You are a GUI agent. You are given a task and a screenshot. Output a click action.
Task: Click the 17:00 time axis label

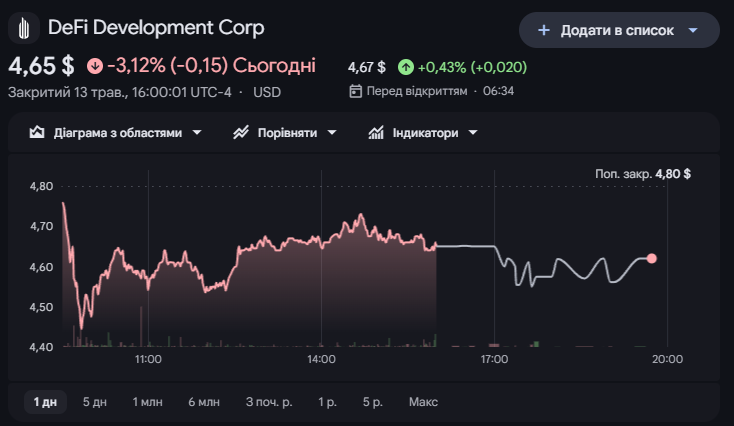tap(494, 360)
